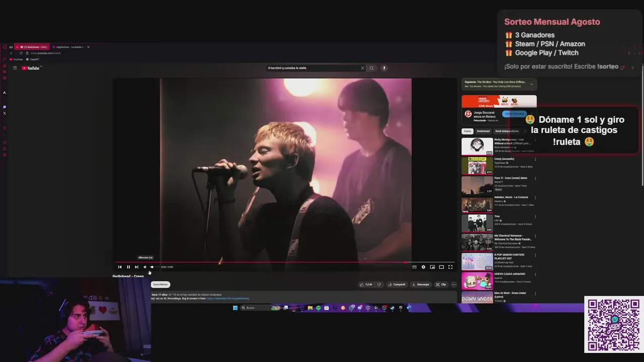Reload the page in the browser
644x362 pixels.
(x=21, y=53)
